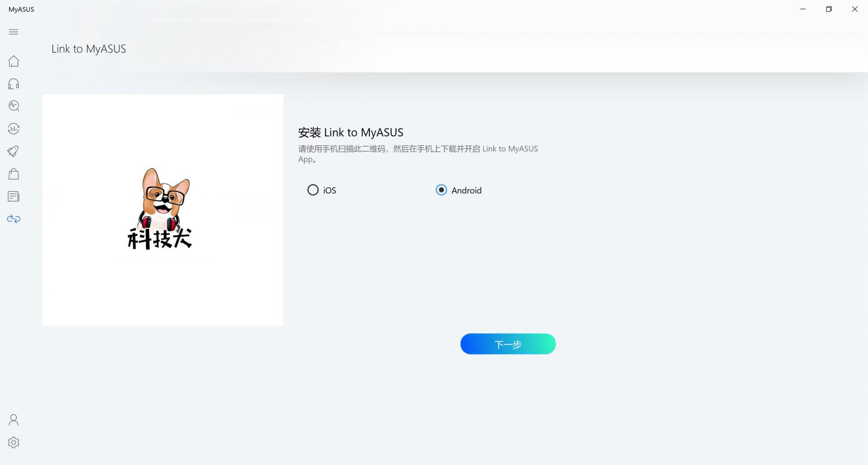The width and height of the screenshot is (868, 465).
Task: Go to the Home sidebar icon
Action: click(14, 61)
